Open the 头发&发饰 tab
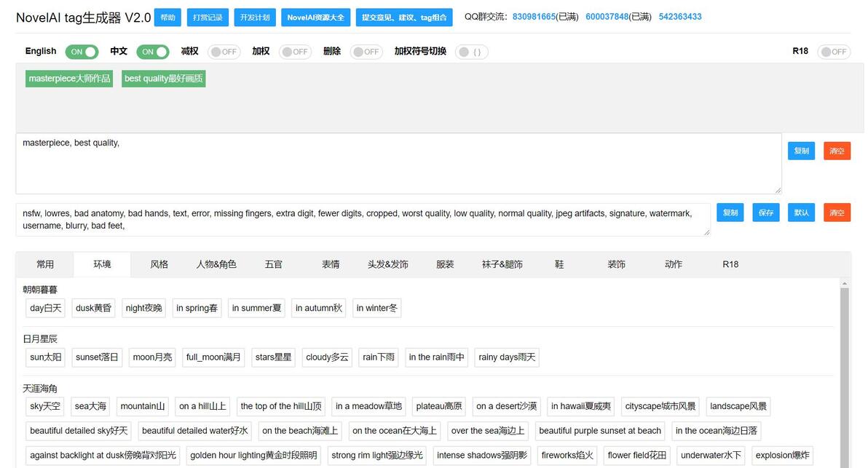 [387, 264]
